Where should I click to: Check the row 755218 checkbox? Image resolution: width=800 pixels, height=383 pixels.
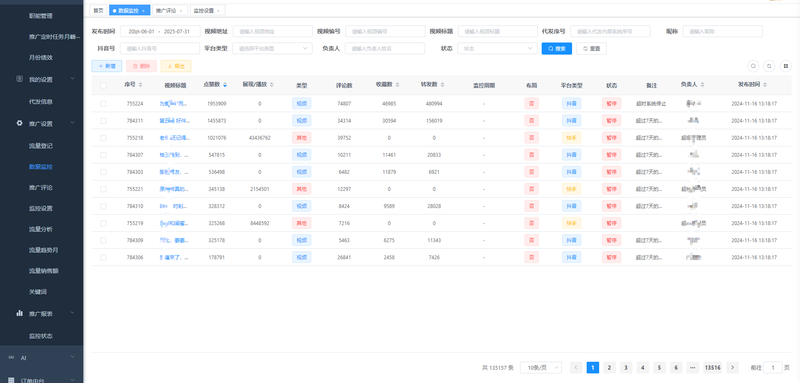tap(103, 138)
